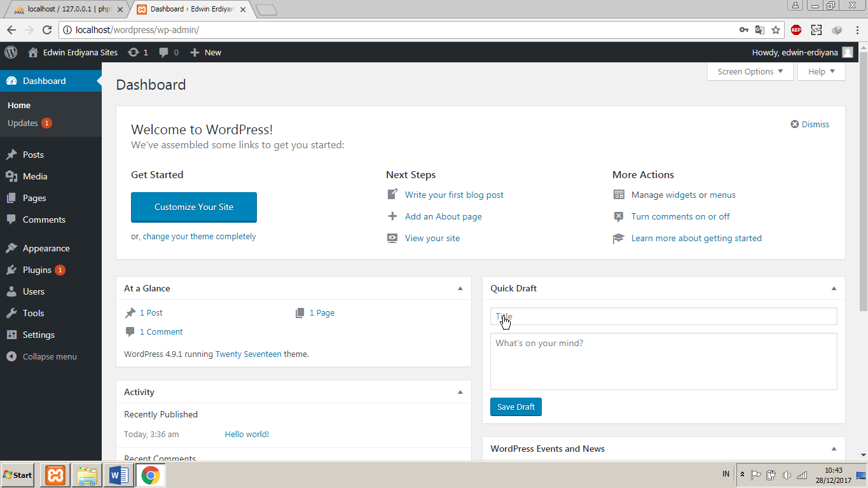868x488 pixels.
Task: Click the Save Draft button
Action: 516,407
